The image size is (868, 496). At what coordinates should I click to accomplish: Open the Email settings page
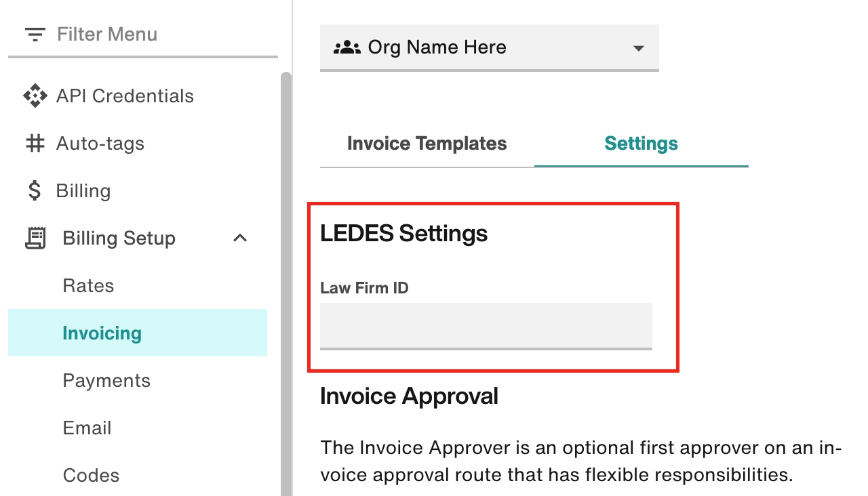coord(87,428)
